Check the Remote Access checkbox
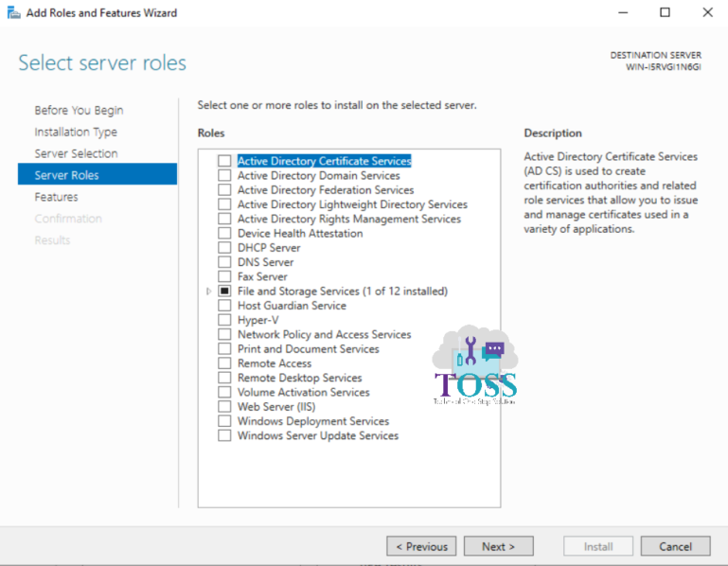This screenshot has width=728, height=566. click(x=224, y=363)
